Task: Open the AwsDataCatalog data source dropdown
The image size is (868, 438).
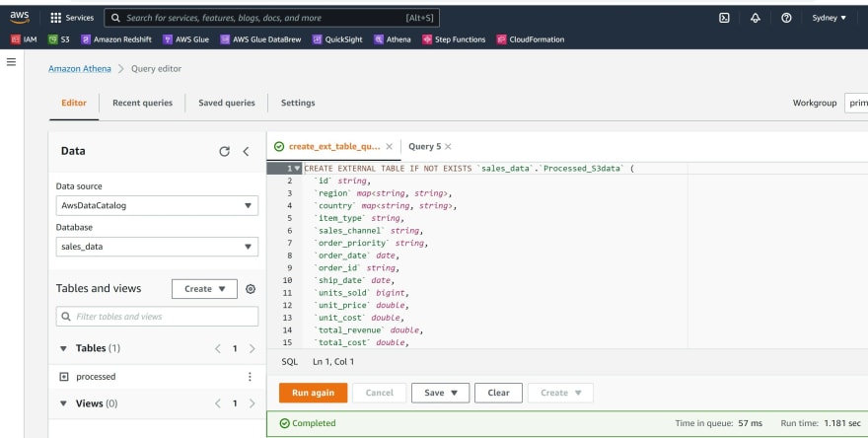Action: (x=157, y=205)
